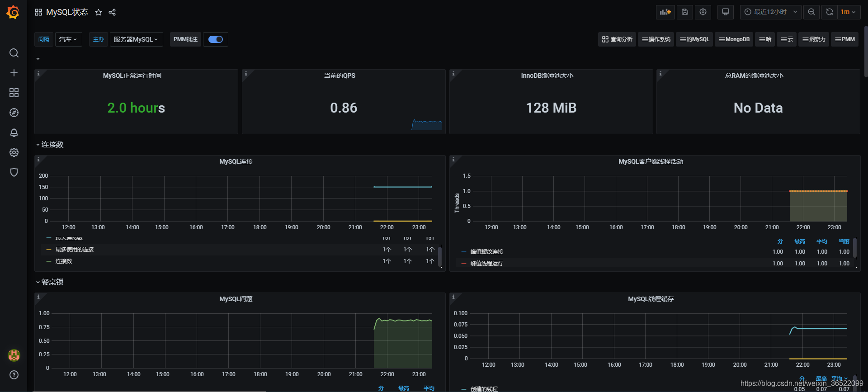Open Server Admin shield icon

(14, 172)
